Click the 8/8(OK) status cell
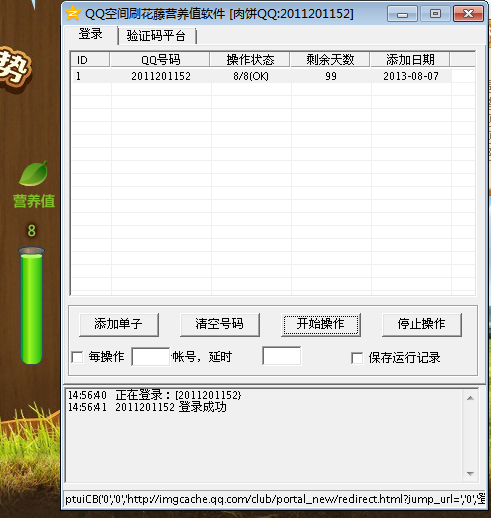The image size is (491, 518). pyautogui.click(x=251, y=76)
